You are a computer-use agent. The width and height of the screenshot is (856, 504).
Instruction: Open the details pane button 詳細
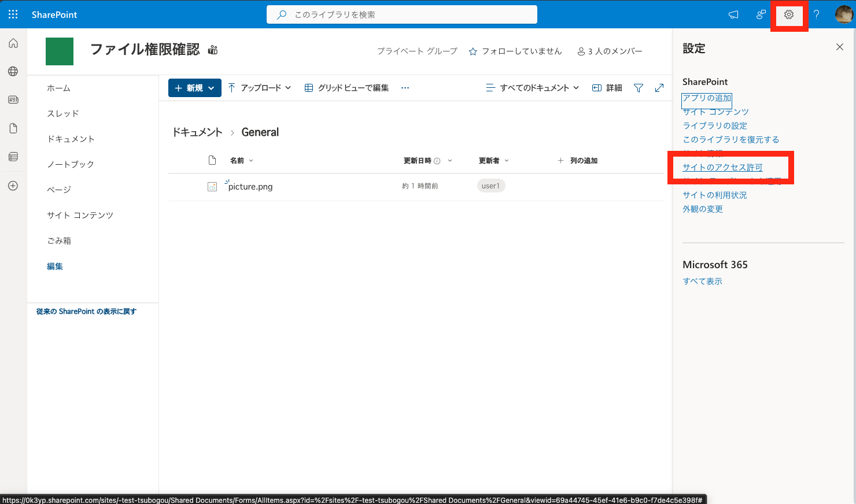[607, 88]
